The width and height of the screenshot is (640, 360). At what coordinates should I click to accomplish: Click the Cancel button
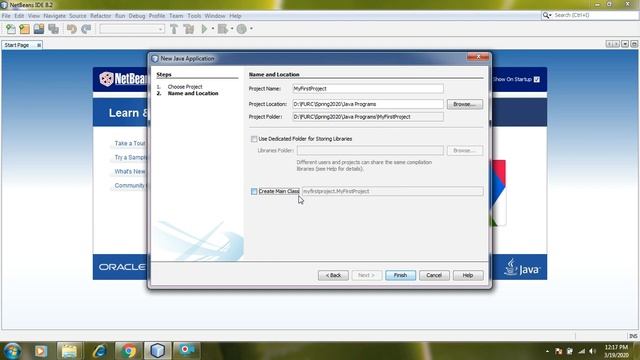click(434, 276)
